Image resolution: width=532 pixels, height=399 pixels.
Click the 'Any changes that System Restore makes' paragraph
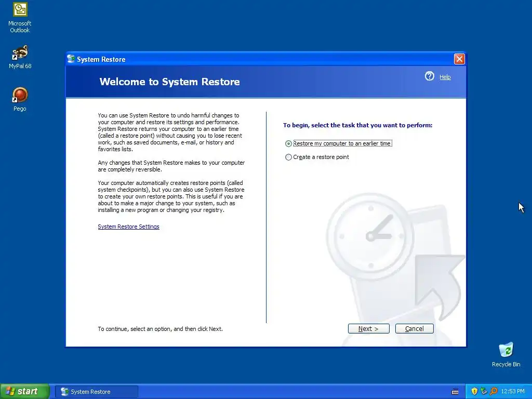pyautogui.click(x=171, y=166)
